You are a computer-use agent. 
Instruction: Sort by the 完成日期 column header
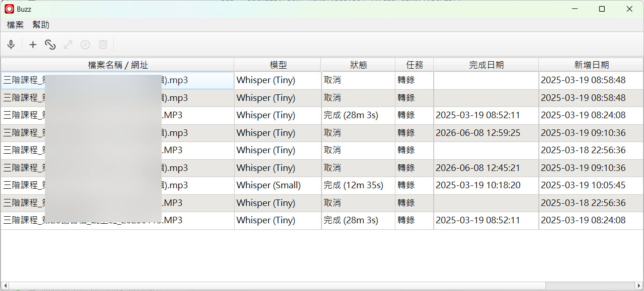[x=486, y=65]
